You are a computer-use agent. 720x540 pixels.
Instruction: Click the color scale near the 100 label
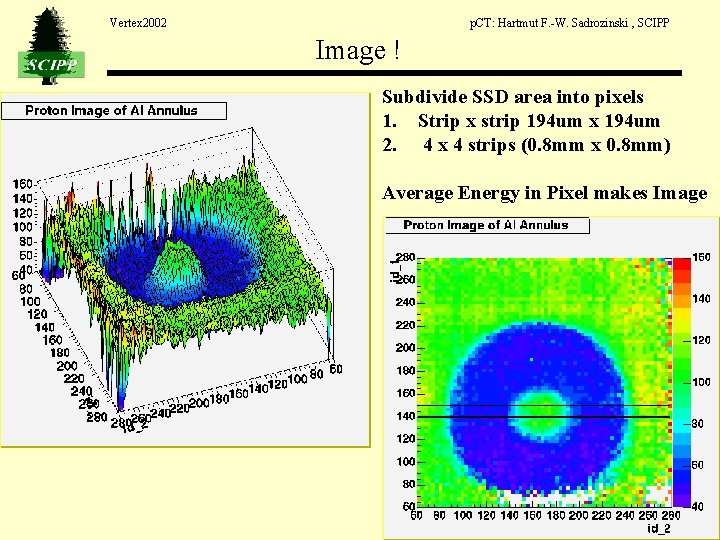682,382
